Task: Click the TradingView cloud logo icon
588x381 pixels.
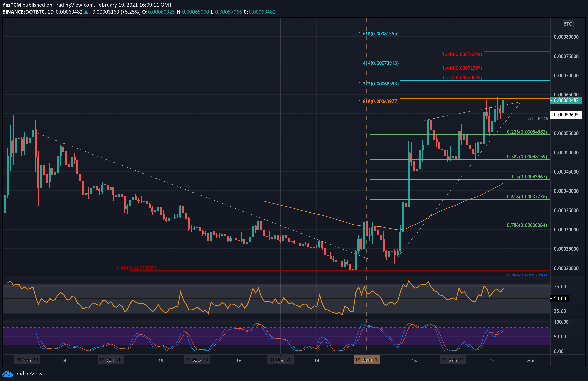Action: pyautogui.click(x=7, y=374)
